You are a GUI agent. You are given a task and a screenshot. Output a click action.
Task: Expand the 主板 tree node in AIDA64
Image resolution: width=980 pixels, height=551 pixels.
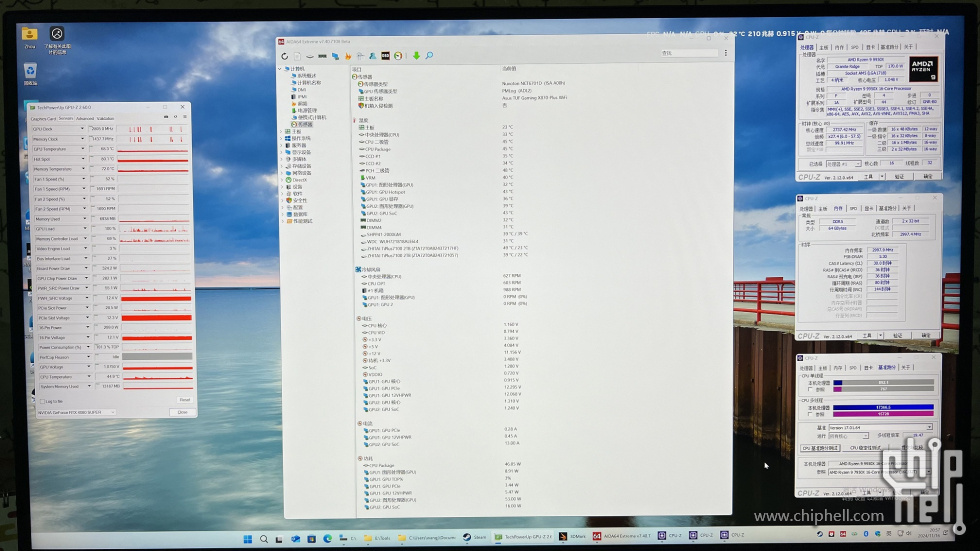(282, 131)
